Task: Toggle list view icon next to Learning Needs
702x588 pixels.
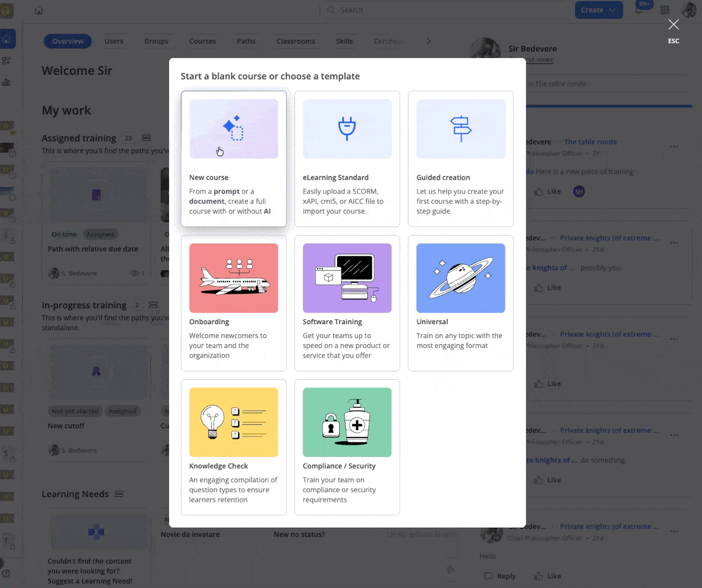Action: coord(119,494)
